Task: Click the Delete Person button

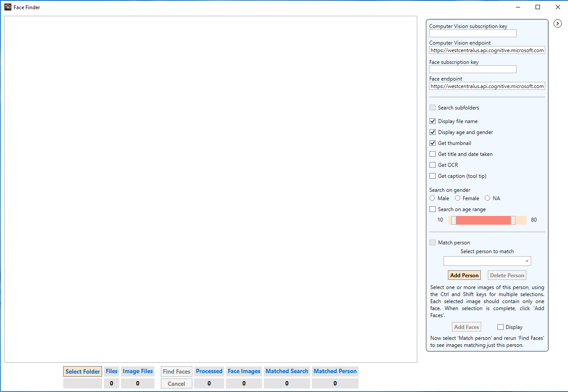Action: (x=507, y=275)
